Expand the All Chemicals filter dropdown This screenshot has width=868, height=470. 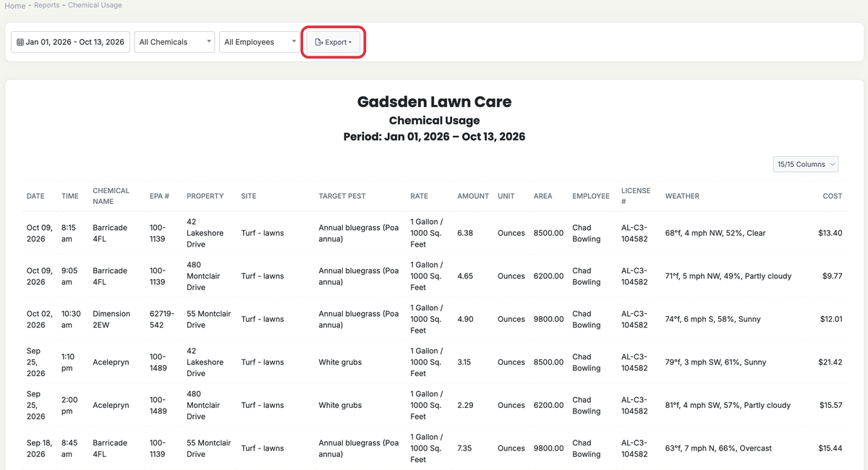174,42
